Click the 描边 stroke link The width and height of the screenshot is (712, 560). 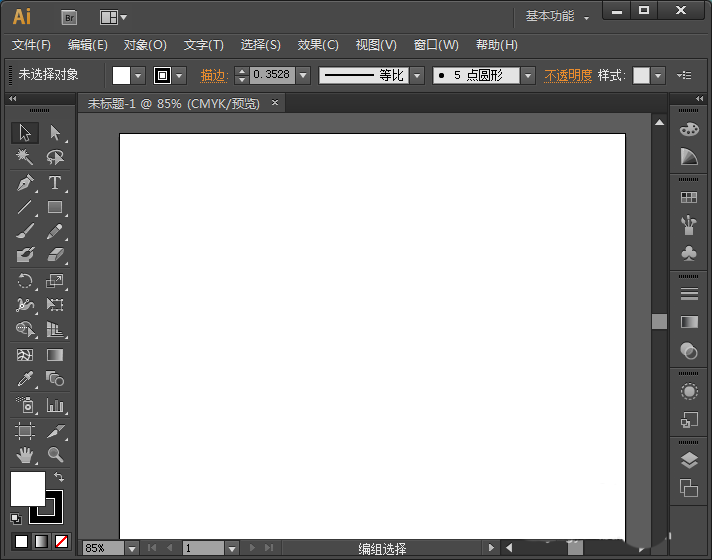tap(213, 75)
